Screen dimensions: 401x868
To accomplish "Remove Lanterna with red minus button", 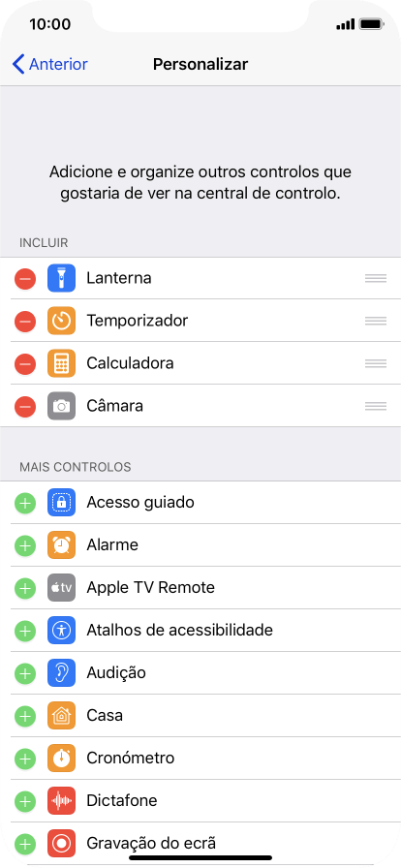I will [x=25, y=278].
